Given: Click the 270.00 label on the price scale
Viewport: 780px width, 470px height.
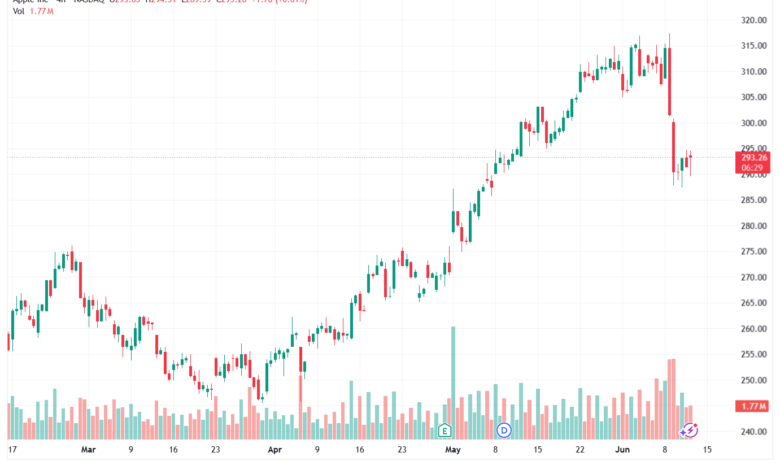Looking at the screenshot, I should (x=754, y=278).
